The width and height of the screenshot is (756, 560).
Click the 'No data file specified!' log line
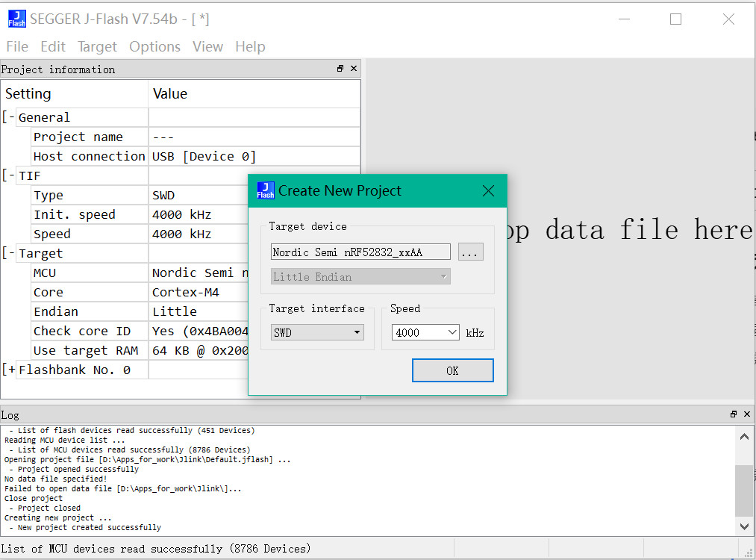coord(55,479)
